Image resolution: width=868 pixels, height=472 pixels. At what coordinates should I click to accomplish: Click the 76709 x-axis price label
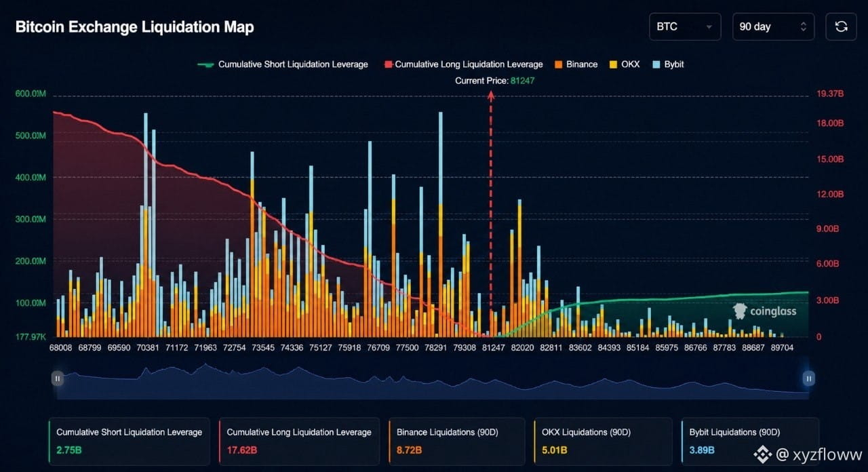[378, 347]
